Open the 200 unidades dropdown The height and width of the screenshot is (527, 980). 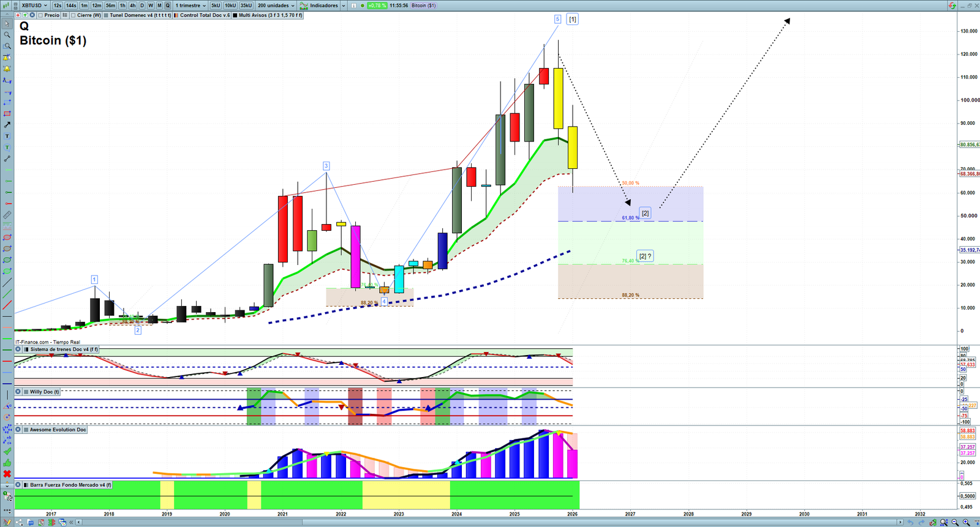tap(276, 6)
